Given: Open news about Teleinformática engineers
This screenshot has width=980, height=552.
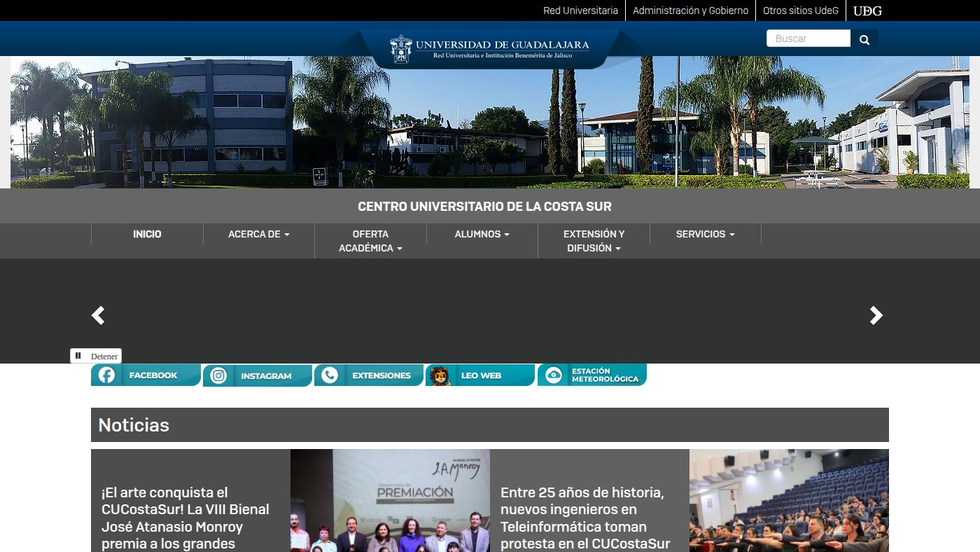Looking at the screenshot, I should pyautogui.click(x=585, y=518).
